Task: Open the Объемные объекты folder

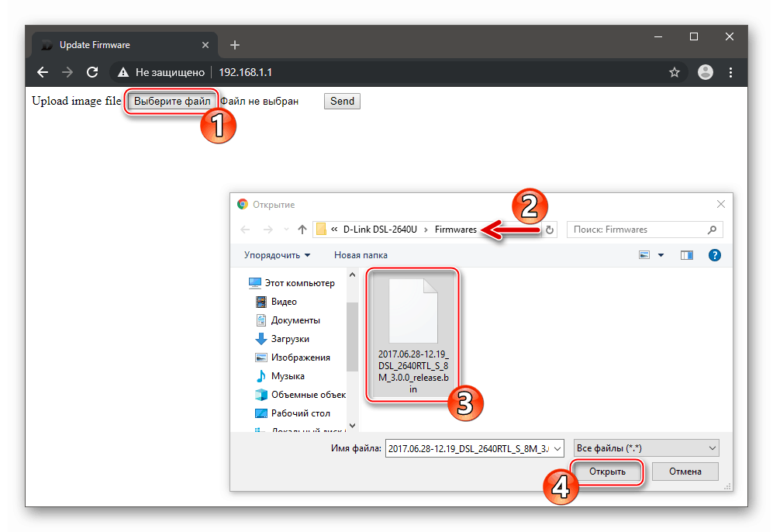Action: (x=300, y=395)
